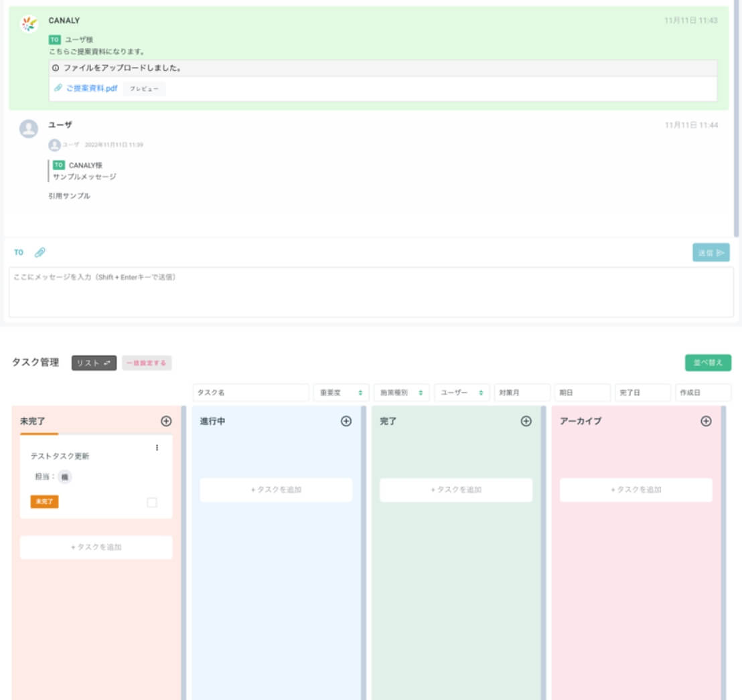
Task: Open the 重要度 filter dropdown
Action: tap(341, 393)
